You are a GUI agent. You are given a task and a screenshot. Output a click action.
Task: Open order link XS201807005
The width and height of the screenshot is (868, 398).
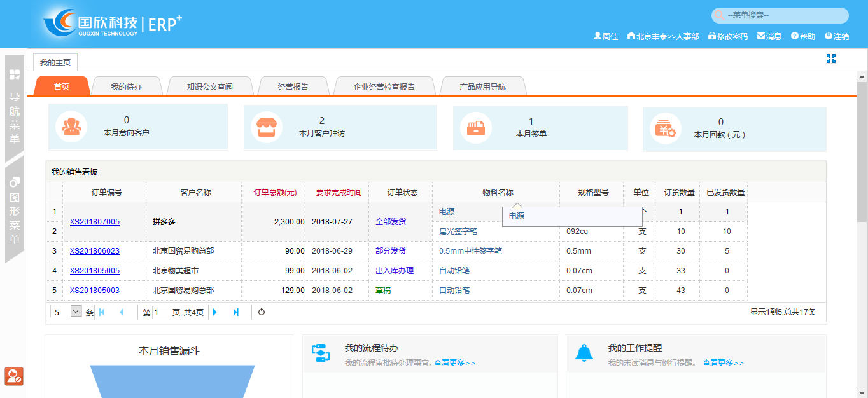(95, 222)
